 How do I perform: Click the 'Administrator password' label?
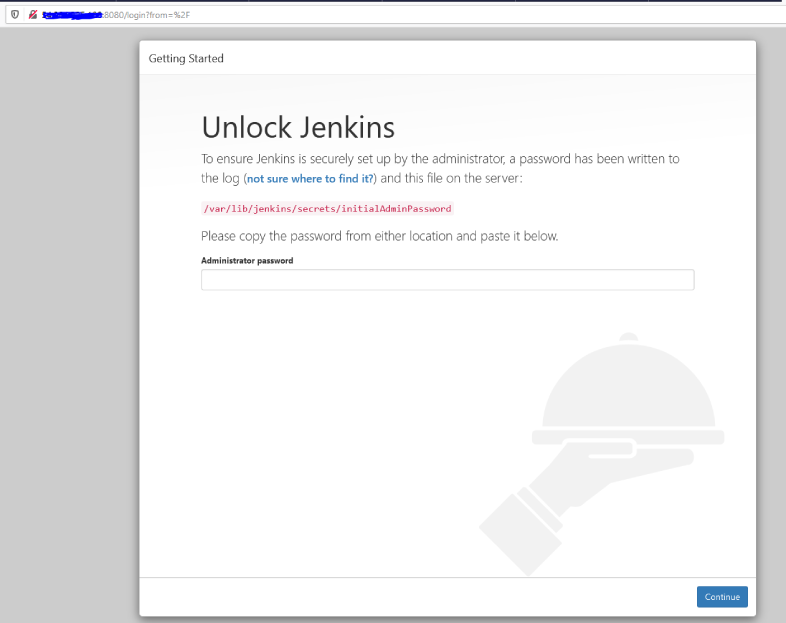tap(247, 261)
